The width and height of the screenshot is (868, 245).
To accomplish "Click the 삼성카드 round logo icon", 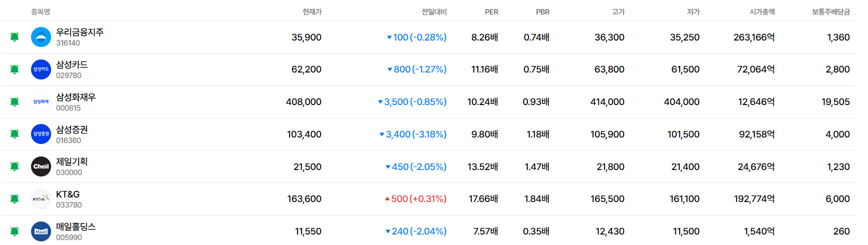I will pyautogui.click(x=41, y=69).
